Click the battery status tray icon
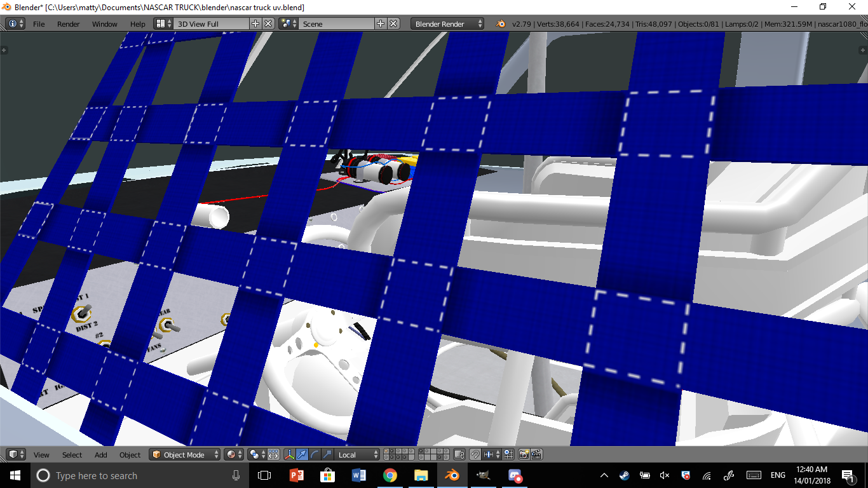 click(644, 475)
